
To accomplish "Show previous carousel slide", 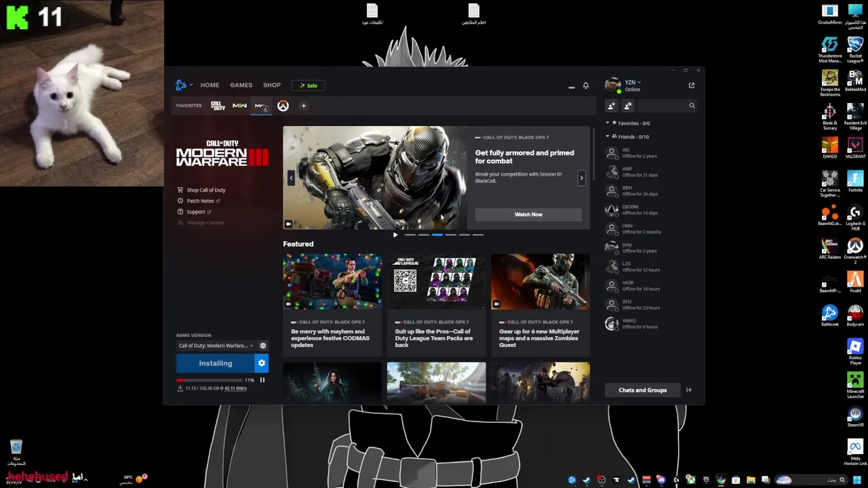I will tap(291, 178).
